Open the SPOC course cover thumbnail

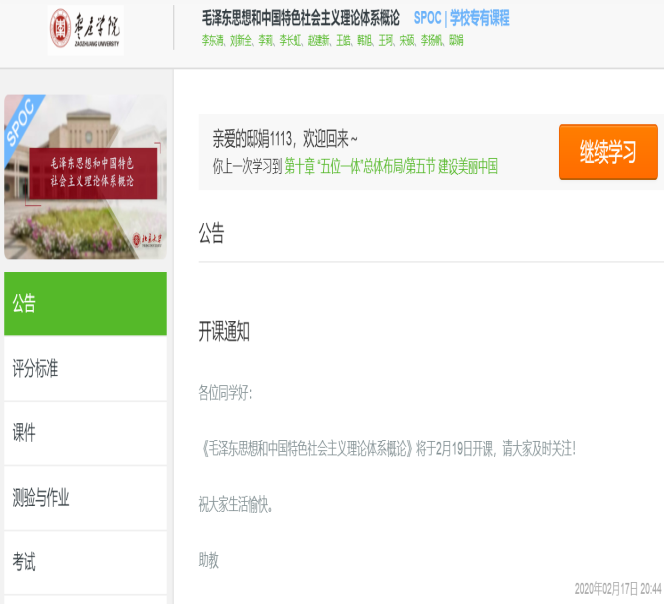[85, 177]
